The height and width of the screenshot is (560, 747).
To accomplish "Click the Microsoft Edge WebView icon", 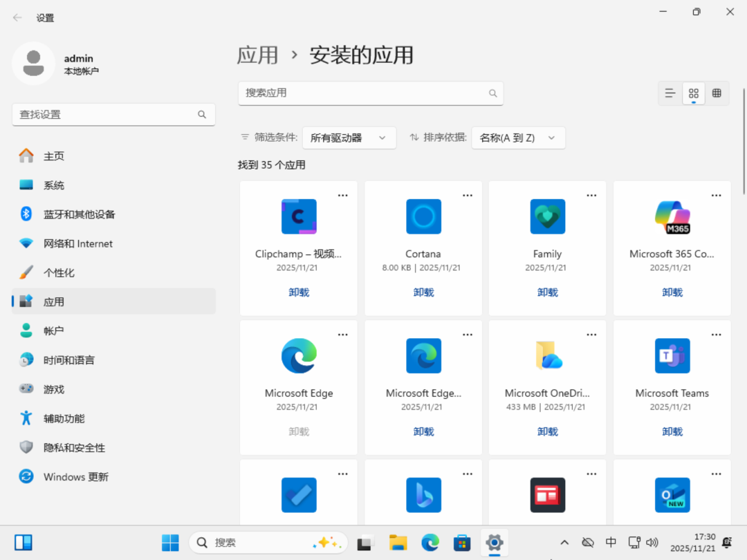I will coord(423,356).
